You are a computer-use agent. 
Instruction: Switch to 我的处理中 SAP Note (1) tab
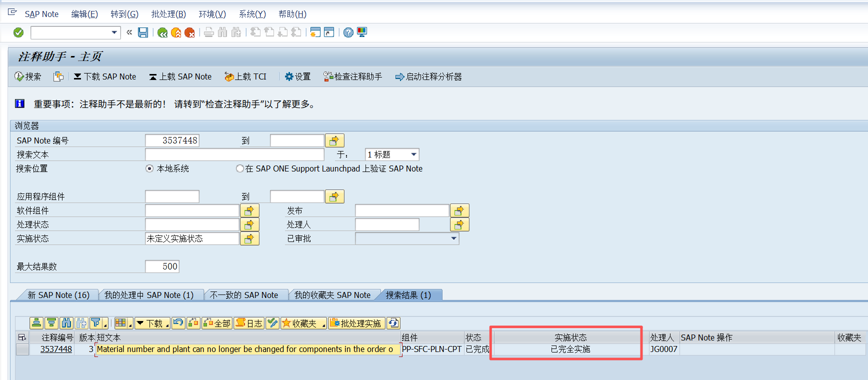pos(149,295)
